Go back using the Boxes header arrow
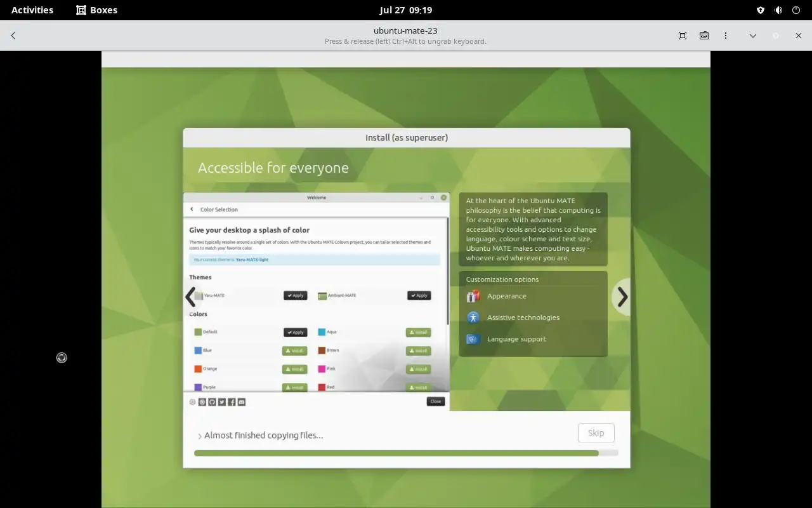 (x=13, y=36)
